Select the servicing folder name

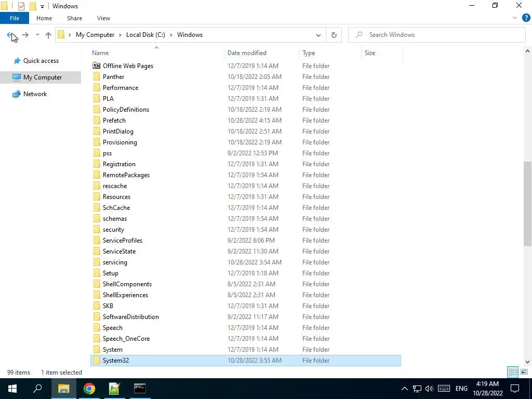click(115, 262)
